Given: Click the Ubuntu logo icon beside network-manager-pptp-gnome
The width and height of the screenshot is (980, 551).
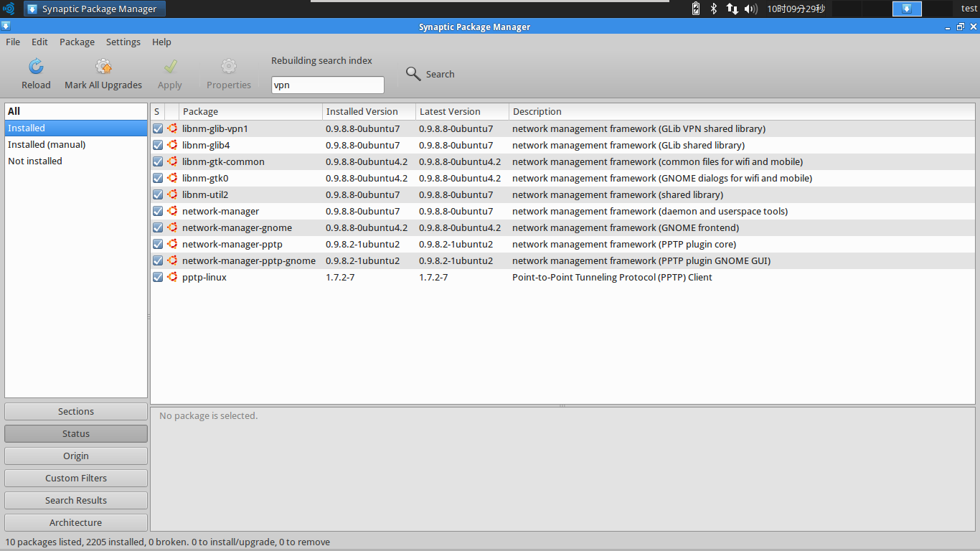Looking at the screenshot, I should [172, 260].
